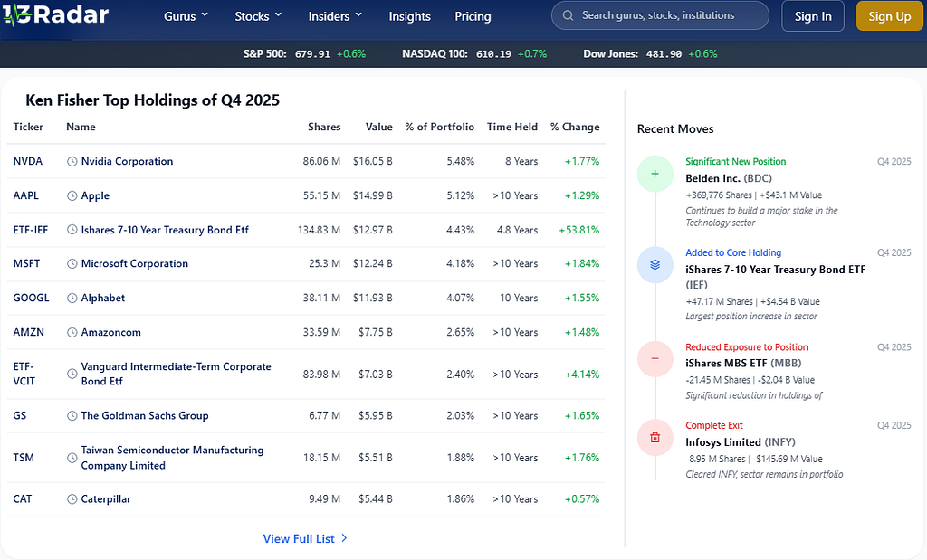This screenshot has height=560, width=927.
Task: Click the % of Portfolio column header
Action: click(x=440, y=127)
